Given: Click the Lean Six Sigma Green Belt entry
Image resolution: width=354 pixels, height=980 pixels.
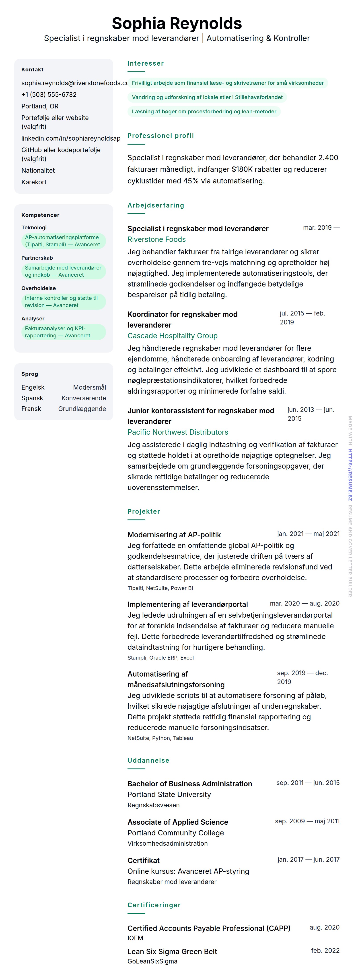Looking at the screenshot, I should [x=172, y=951].
